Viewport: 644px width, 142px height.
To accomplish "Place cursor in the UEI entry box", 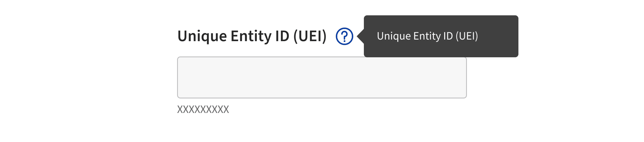I will tap(322, 77).
